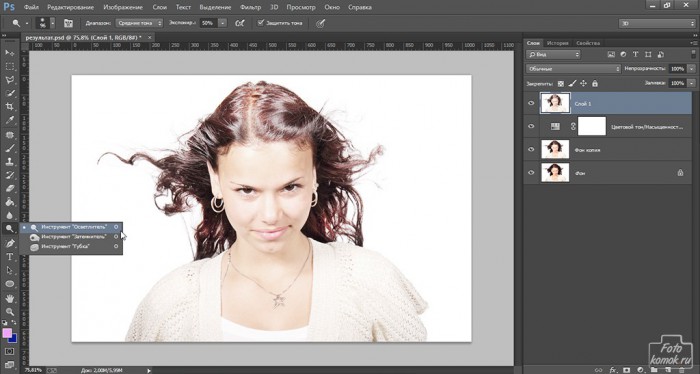Select the Blur tool
Image resolution: width=700 pixels, height=374 pixels.
tap(9, 215)
